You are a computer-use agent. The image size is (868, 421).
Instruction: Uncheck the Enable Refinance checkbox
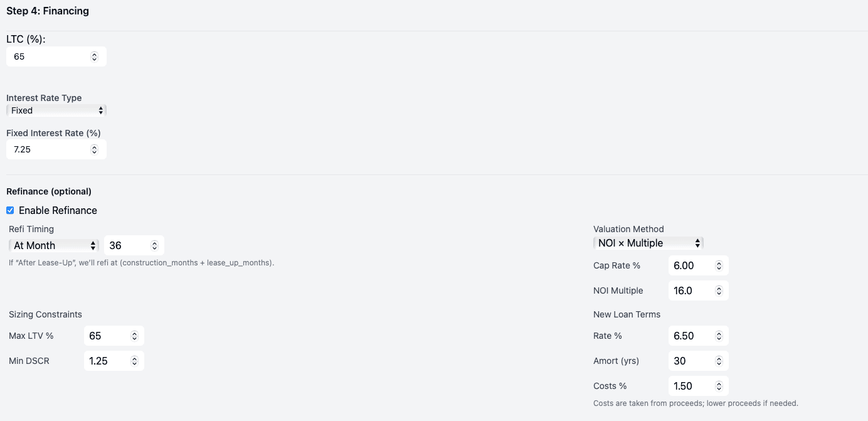point(10,210)
